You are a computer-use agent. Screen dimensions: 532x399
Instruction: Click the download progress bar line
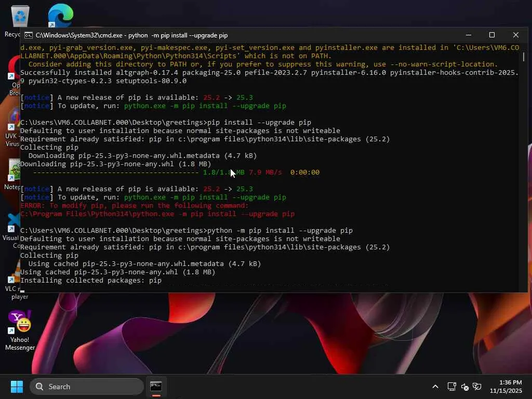[176, 172]
